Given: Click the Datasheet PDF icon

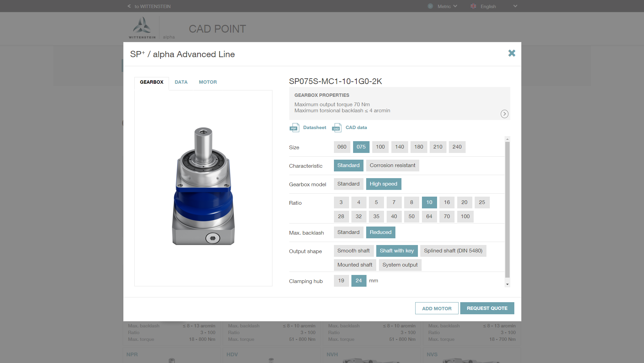Looking at the screenshot, I should point(294,128).
